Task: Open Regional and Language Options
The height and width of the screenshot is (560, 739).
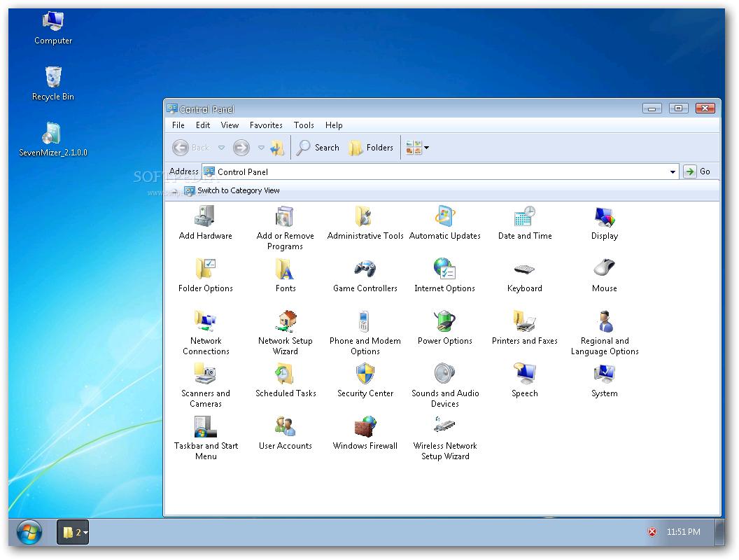Action: click(x=605, y=332)
